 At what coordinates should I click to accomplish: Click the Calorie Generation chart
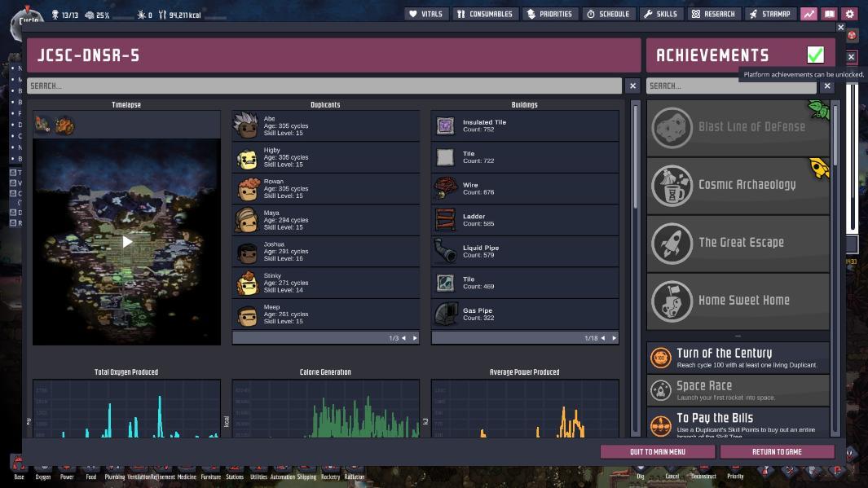coord(325,408)
